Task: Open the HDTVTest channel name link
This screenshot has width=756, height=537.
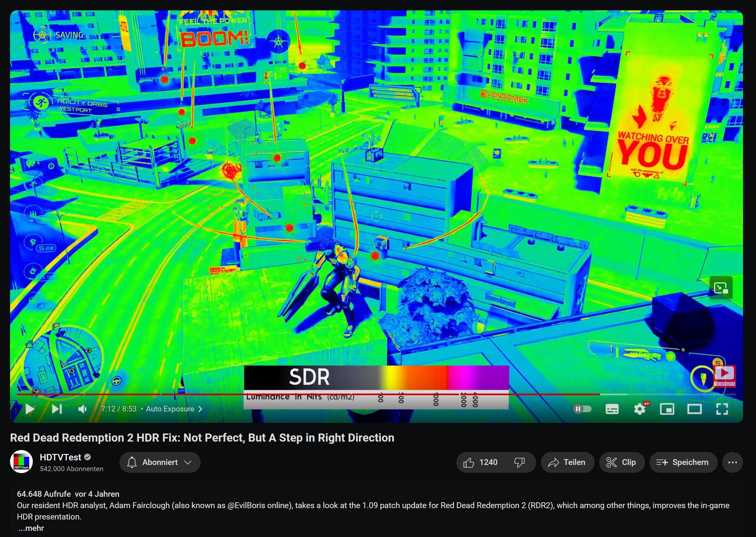Action: click(x=60, y=457)
